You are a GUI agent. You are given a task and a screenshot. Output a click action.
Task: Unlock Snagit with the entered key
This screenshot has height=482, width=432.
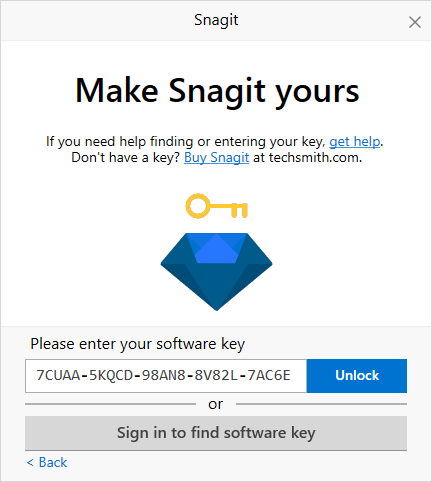357,376
